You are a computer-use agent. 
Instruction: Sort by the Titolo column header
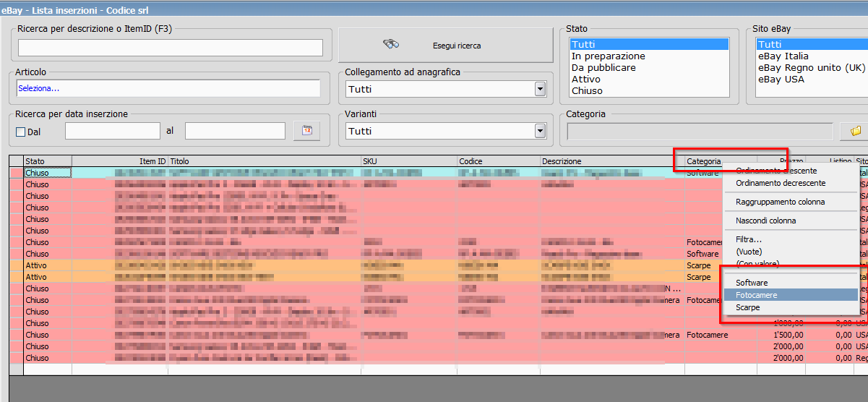point(265,161)
